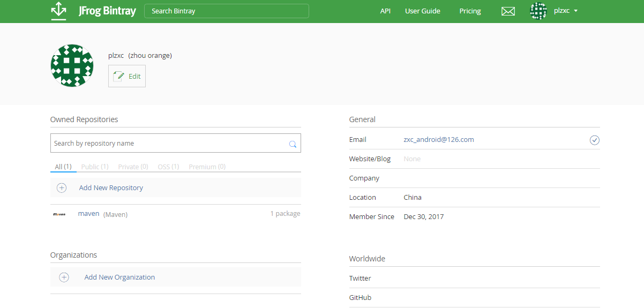
Task: Click the Member Since date Dec 30, 2017
Action: 424,216
